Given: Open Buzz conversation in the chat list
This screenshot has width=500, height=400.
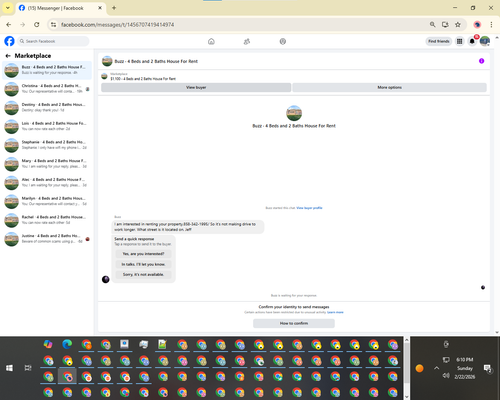Looking at the screenshot, I should pos(47,70).
